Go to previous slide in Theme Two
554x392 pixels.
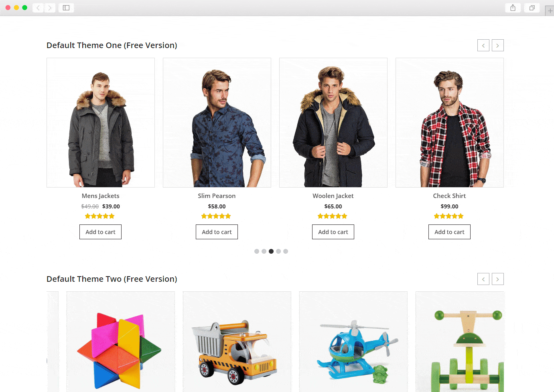coord(483,279)
